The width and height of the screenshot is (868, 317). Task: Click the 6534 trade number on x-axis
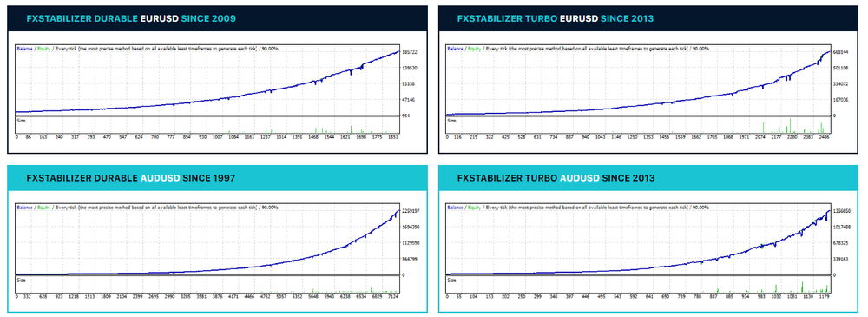point(360,296)
